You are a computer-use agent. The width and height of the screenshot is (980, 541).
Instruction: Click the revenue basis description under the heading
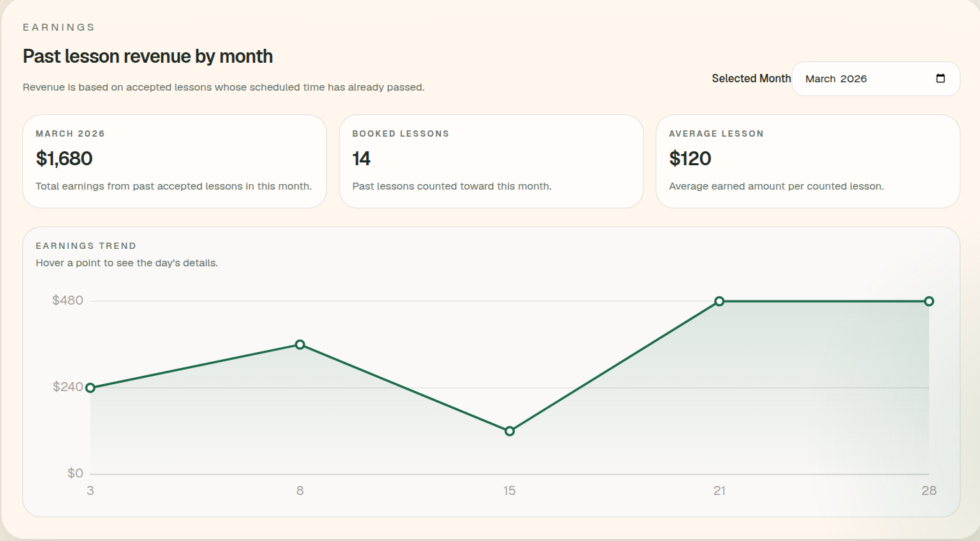click(x=224, y=88)
